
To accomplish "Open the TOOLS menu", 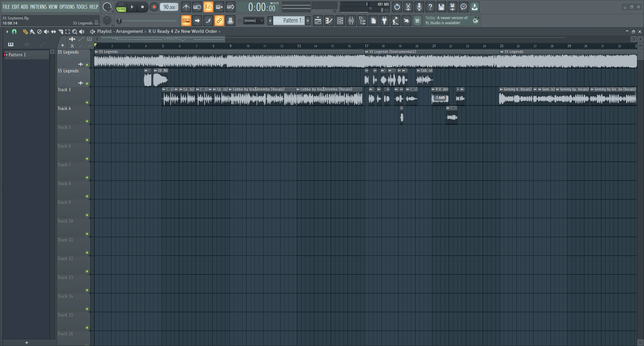I will pyautogui.click(x=82, y=7).
